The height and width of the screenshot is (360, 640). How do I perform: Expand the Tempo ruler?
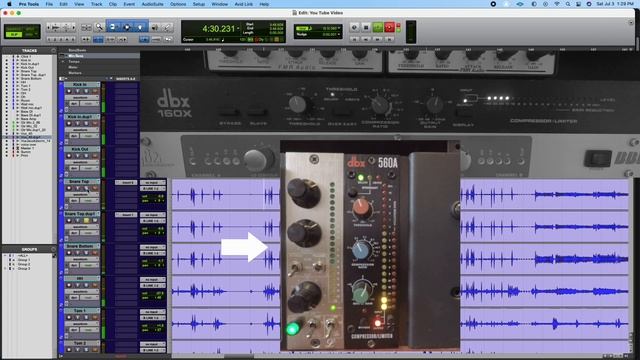tap(63, 62)
